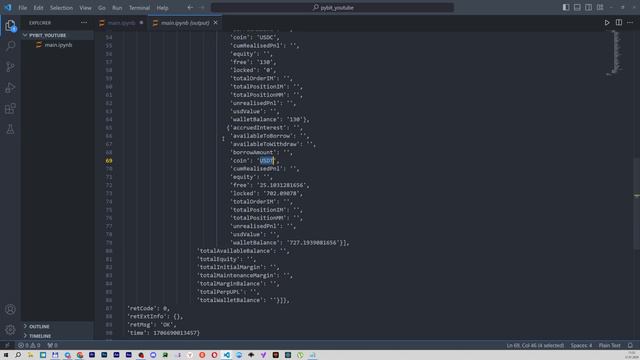Open forwarded ports status bar indicator
This screenshot has height=360, width=640.
click(x=52, y=345)
